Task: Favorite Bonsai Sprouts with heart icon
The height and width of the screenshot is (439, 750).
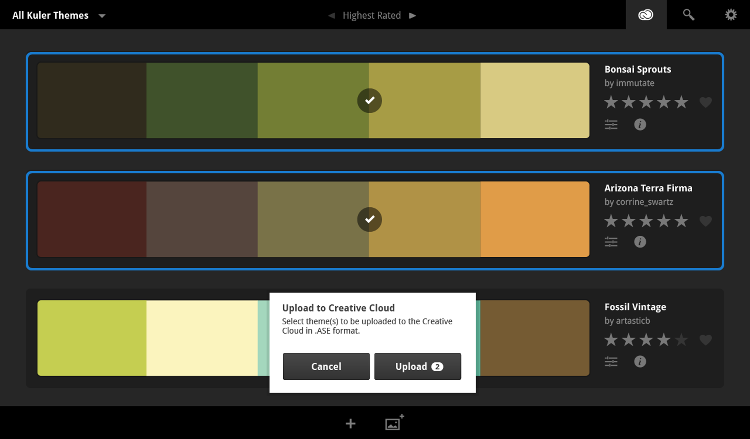Action: (x=705, y=102)
